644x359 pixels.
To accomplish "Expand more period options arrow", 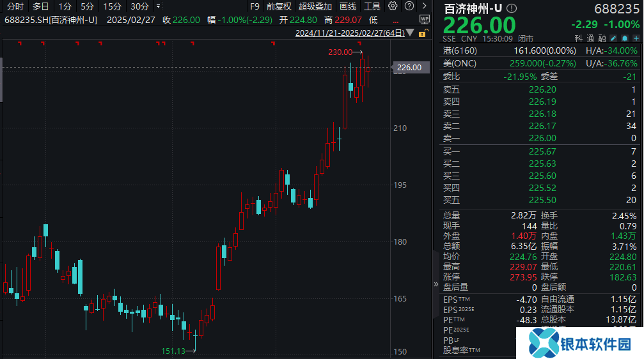I will click(x=158, y=6).
